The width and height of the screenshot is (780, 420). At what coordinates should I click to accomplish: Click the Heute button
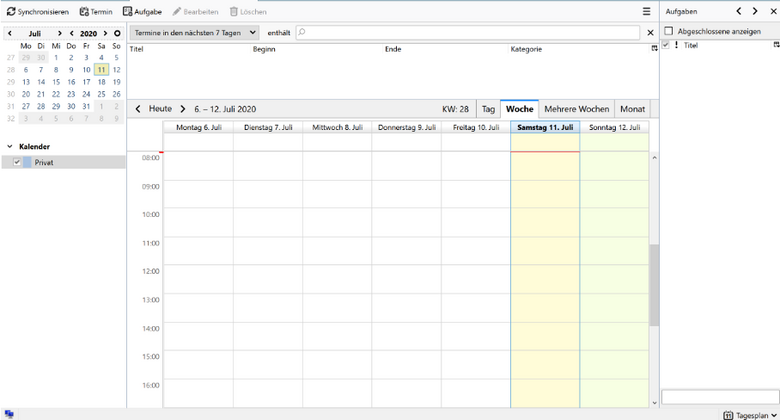pyautogui.click(x=160, y=109)
